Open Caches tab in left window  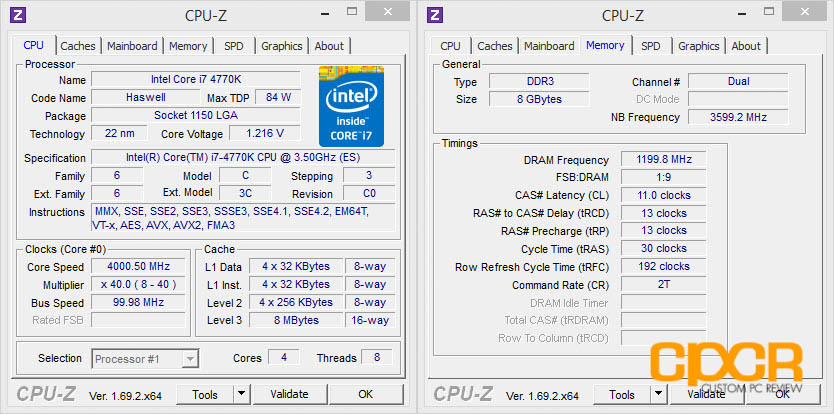(x=78, y=46)
